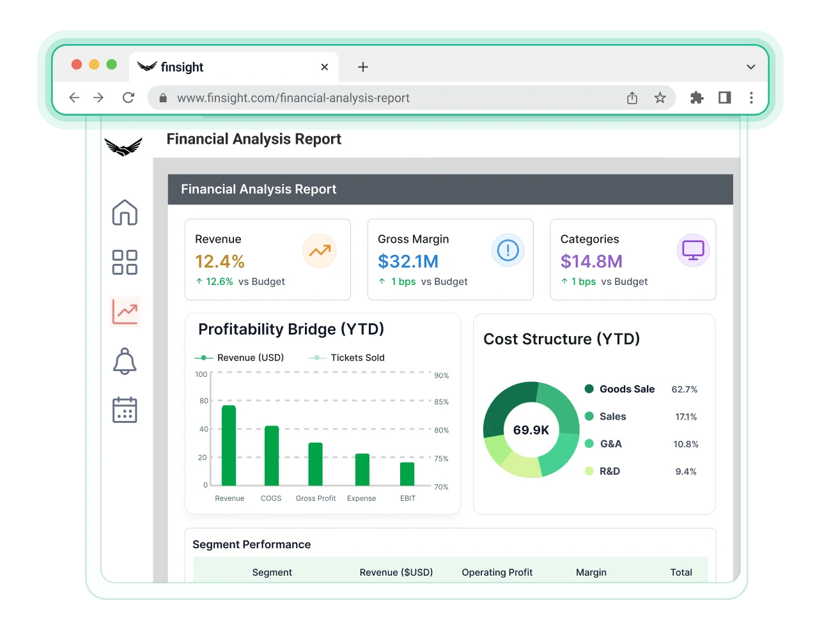Click the Segment Performance heading

tap(252, 544)
